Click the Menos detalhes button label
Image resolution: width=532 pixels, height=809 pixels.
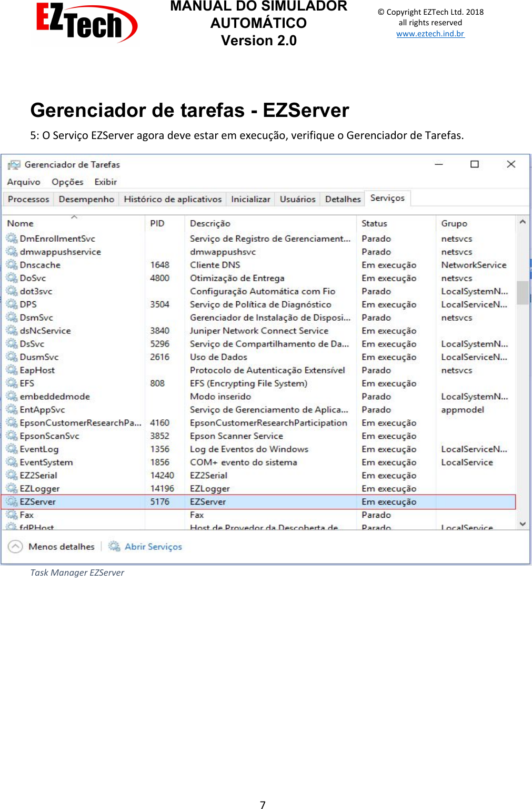[62, 547]
